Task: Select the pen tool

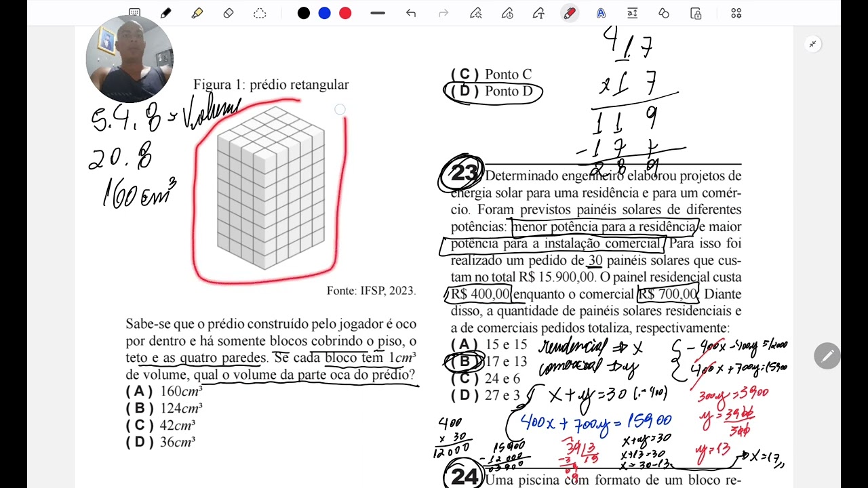Action: pos(165,13)
